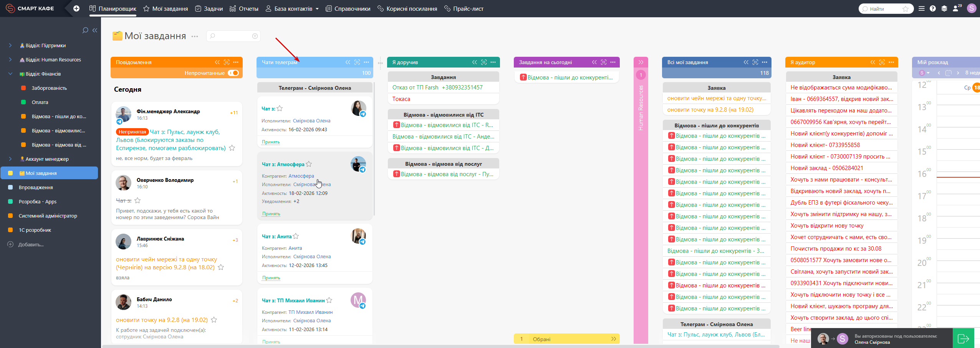Star the Лавринюк Сніжана message
This screenshot has height=348, width=980.
[221, 267]
